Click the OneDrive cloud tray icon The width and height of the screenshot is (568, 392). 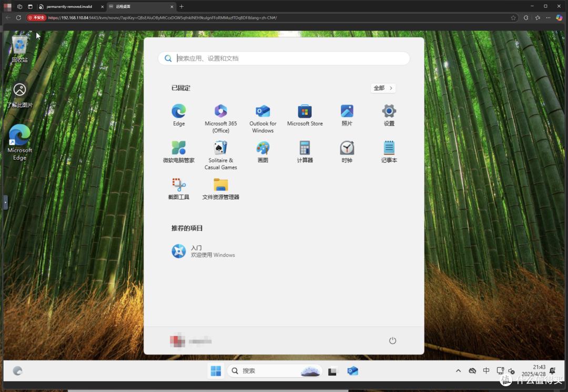point(472,370)
